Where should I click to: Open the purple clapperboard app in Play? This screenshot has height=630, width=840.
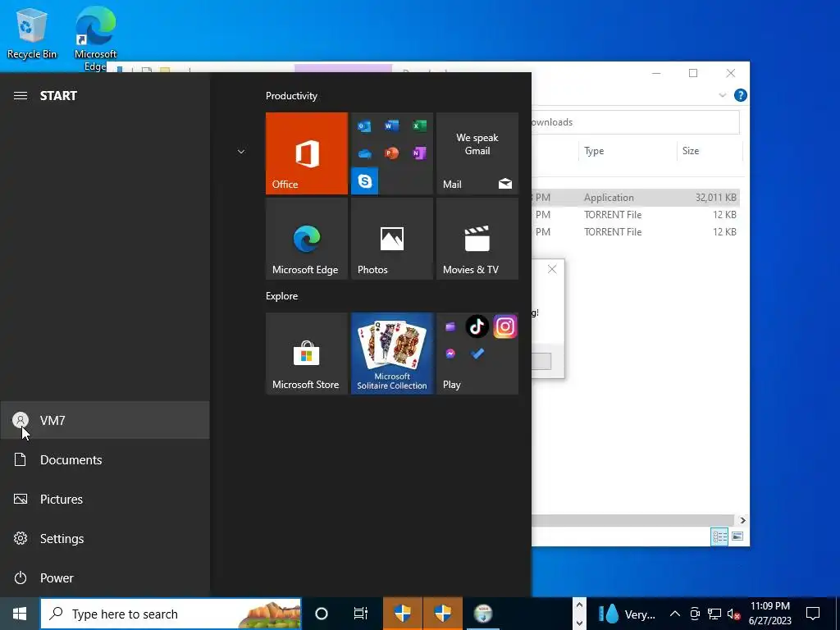450,326
